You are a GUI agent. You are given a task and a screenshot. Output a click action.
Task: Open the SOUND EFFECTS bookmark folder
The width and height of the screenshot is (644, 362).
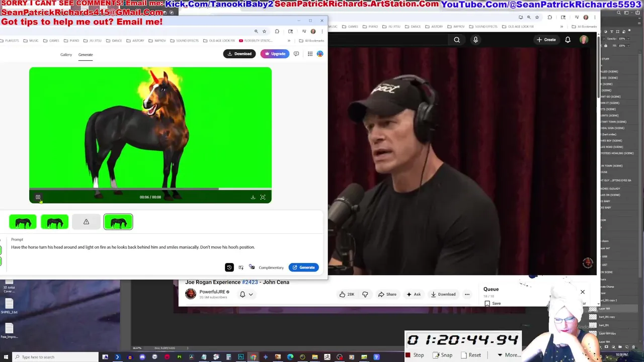point(185,41)
